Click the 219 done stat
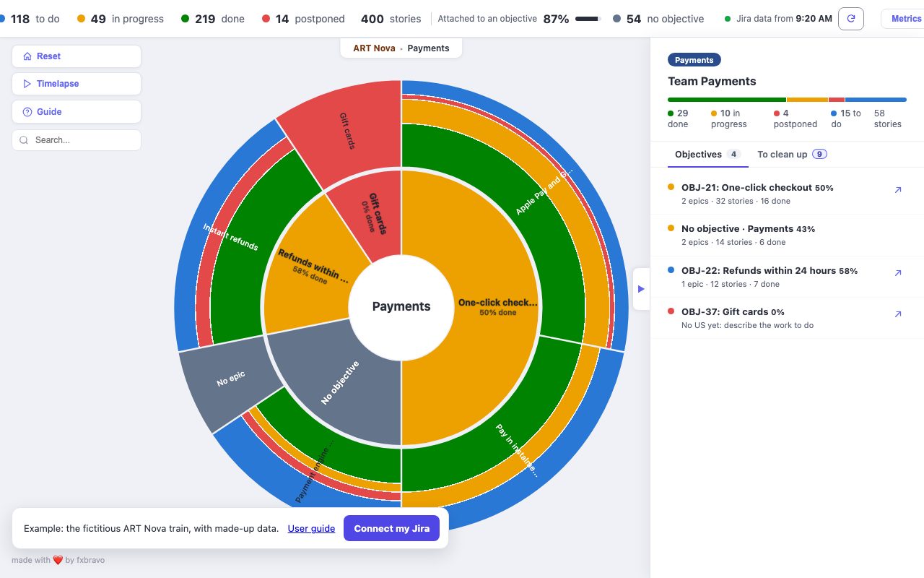The image size is (924, 578). click(x=213, y=19)
